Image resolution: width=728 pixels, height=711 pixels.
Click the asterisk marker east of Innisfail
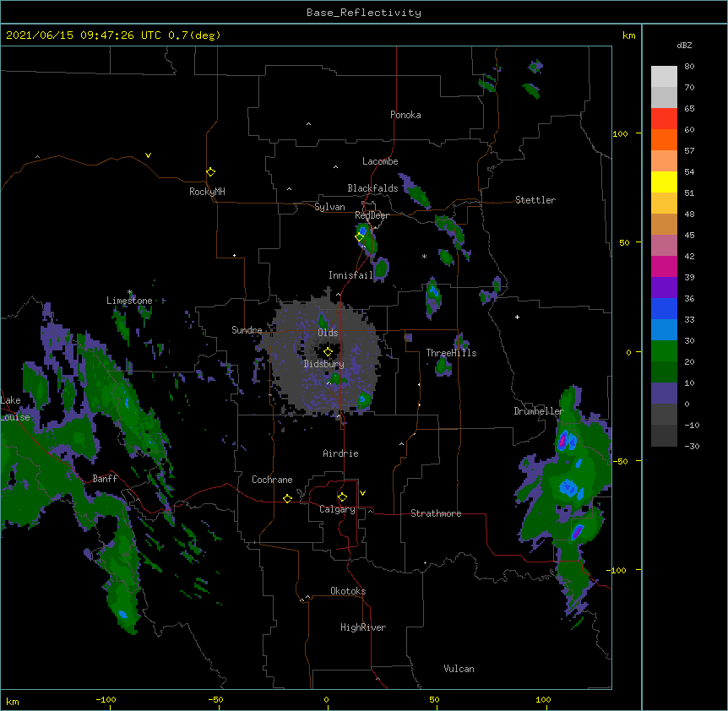point(424,256)
